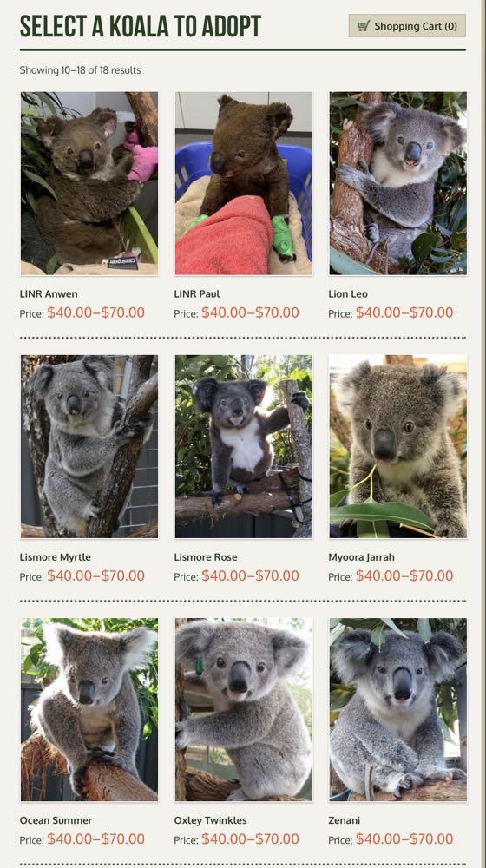Click the Lismore Myrtle title link
This screenshot has height=868, width=486.
56,557
